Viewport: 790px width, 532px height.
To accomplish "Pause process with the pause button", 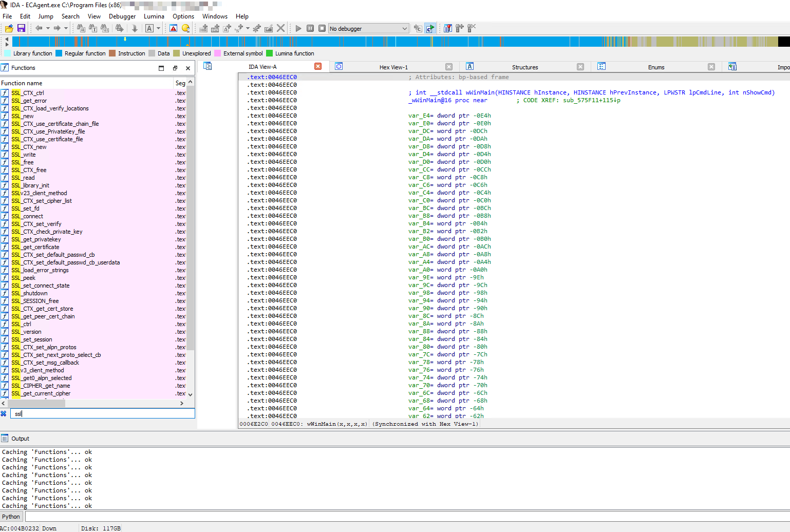I will (x=310, y=28).
